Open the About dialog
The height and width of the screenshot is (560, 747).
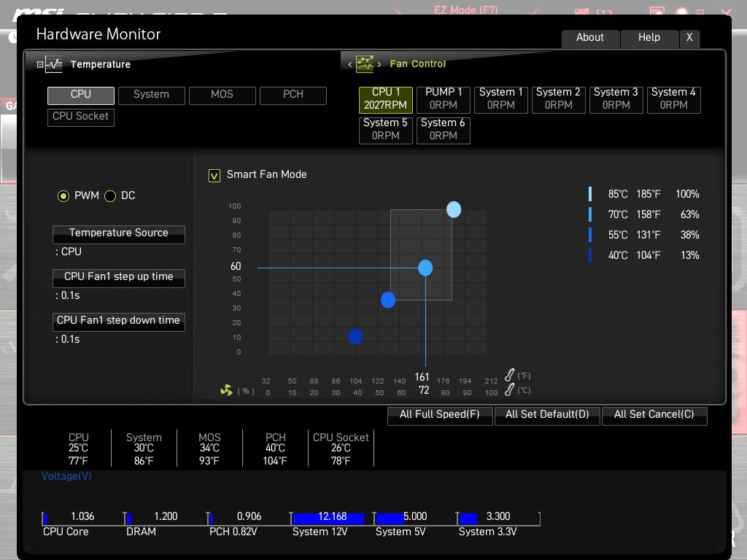click(x=590, y=38)
